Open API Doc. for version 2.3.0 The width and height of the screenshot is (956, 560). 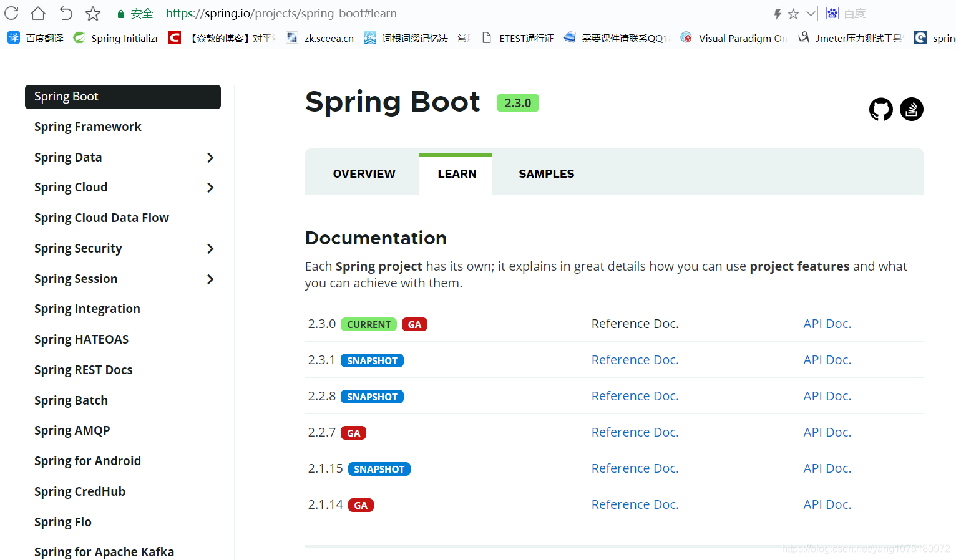click(x=827, y=324)
